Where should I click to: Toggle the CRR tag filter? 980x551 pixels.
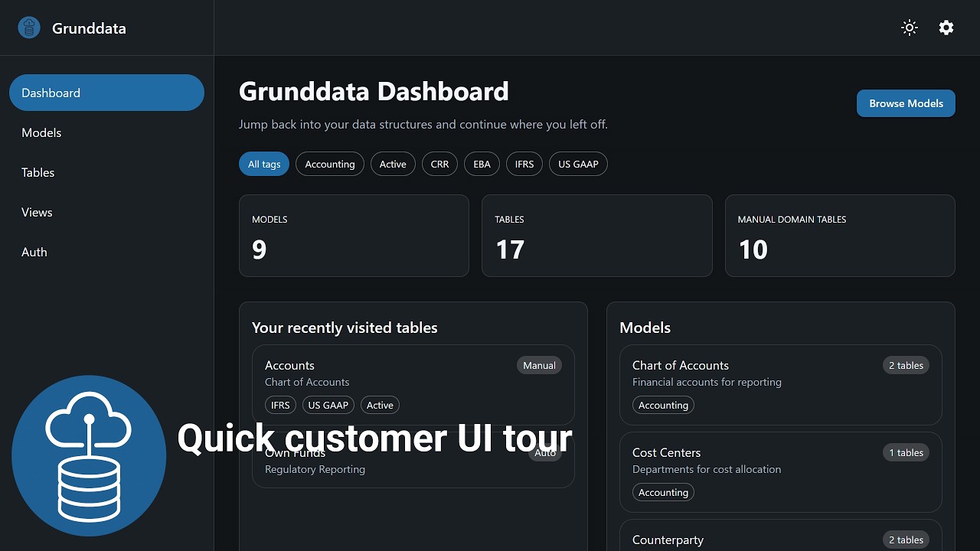click(x=440, y=164)
